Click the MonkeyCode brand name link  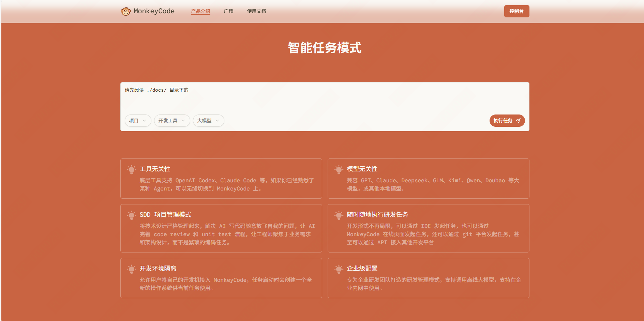click(x=154, y=11)
